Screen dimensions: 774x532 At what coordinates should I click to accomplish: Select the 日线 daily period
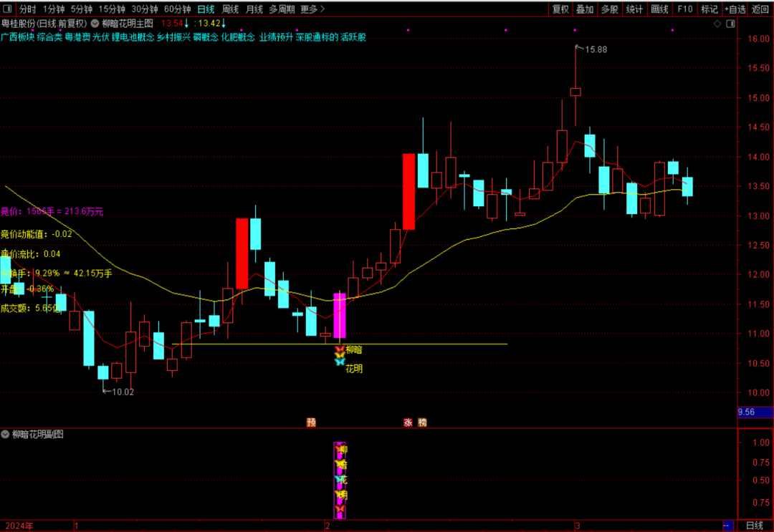206,9
